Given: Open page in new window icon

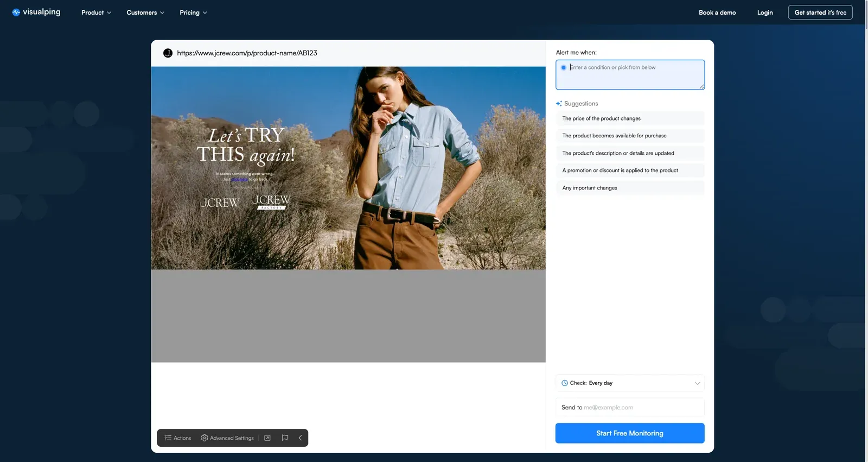Looking at the screenshot, I should coord(267,438).
